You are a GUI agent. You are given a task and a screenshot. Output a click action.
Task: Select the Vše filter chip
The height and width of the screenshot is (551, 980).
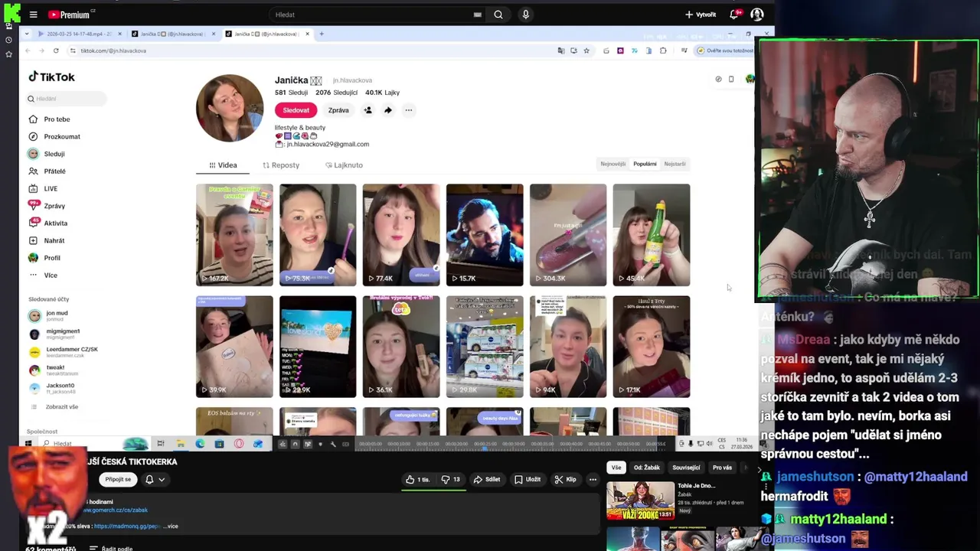[x=616, y=468]
